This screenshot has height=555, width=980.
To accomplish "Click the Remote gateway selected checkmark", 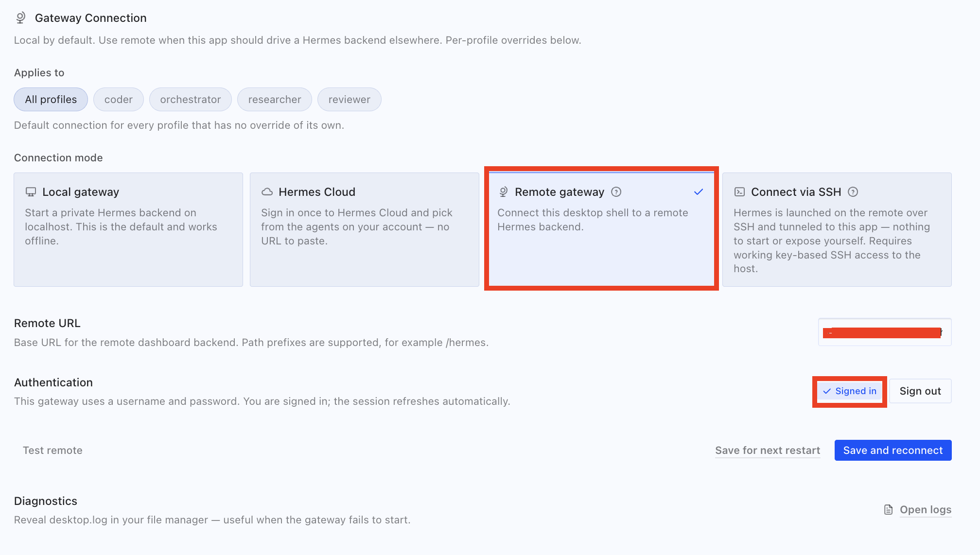I will coord(699,192).
